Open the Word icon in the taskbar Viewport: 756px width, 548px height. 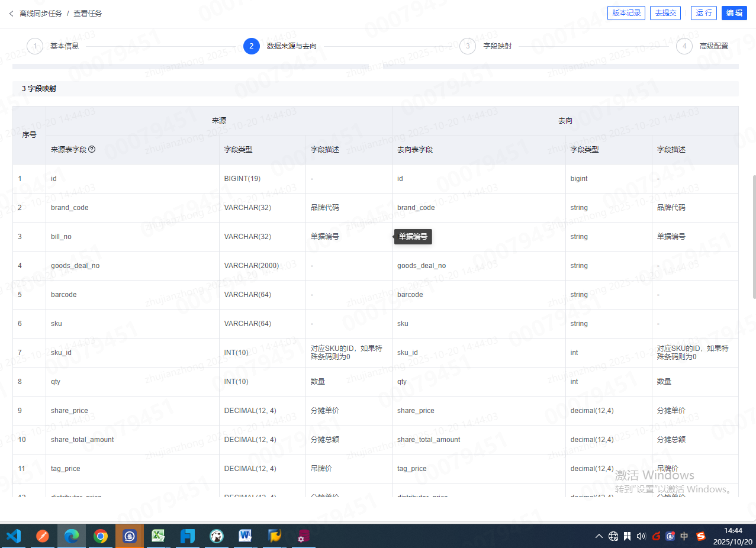(x=245, y=536)
